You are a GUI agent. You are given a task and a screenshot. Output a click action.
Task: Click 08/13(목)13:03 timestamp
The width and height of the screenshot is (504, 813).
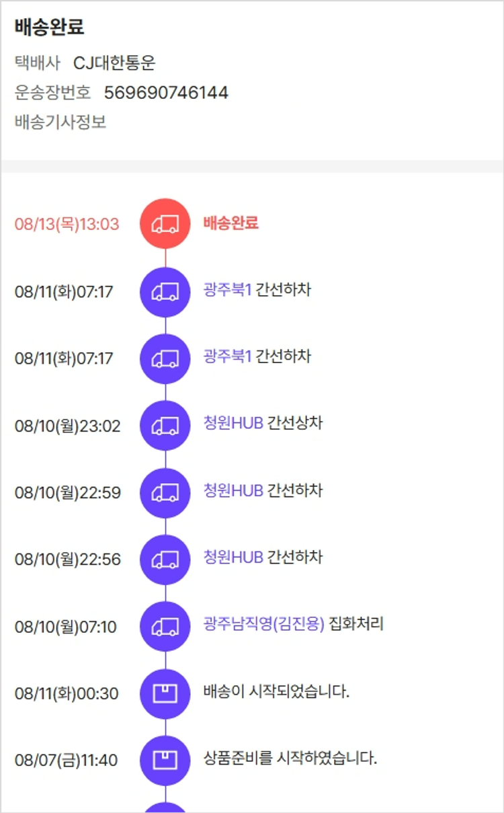67,224
